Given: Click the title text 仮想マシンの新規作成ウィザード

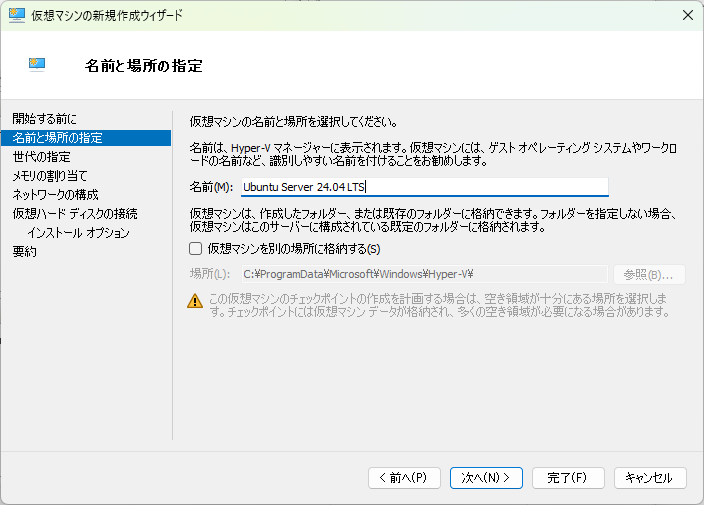Looking at the screenshot, I should (107, 15).
